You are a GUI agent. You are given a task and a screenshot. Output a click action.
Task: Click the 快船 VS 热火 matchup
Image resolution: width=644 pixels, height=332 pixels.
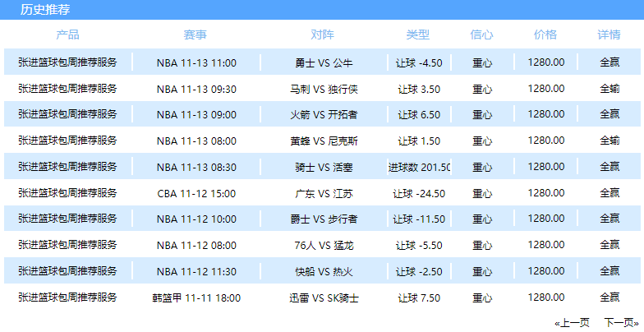[324, 271]
